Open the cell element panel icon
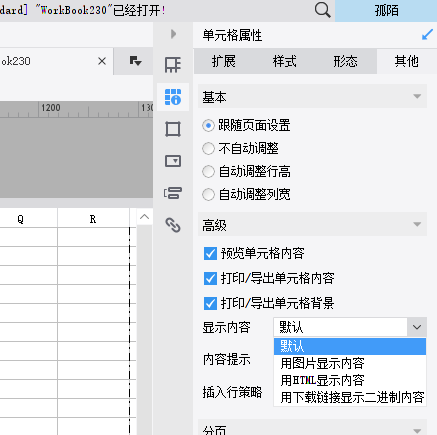437x435 pixels. coord(173,64)
